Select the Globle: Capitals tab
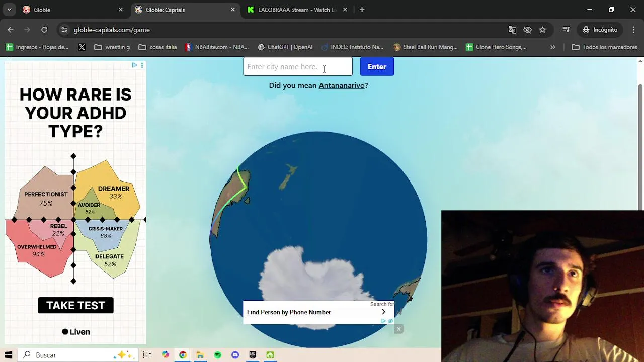 pos(184,10)
